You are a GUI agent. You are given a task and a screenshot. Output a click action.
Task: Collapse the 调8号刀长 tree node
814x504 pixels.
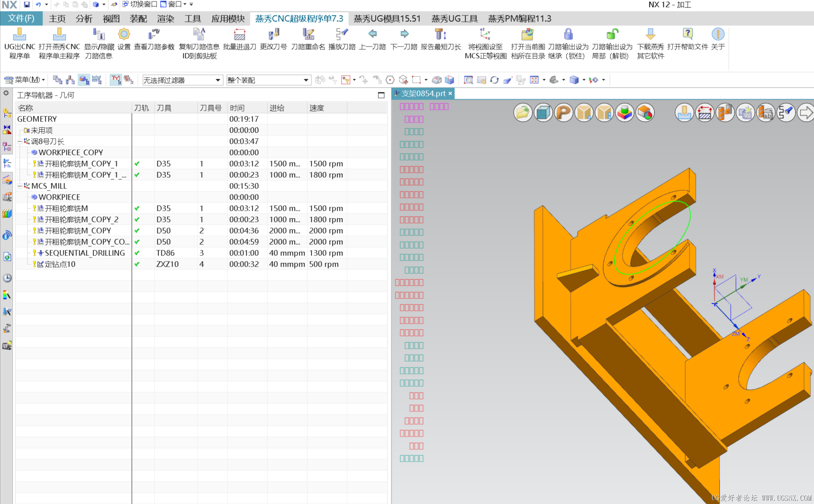[x=20, y=142]
